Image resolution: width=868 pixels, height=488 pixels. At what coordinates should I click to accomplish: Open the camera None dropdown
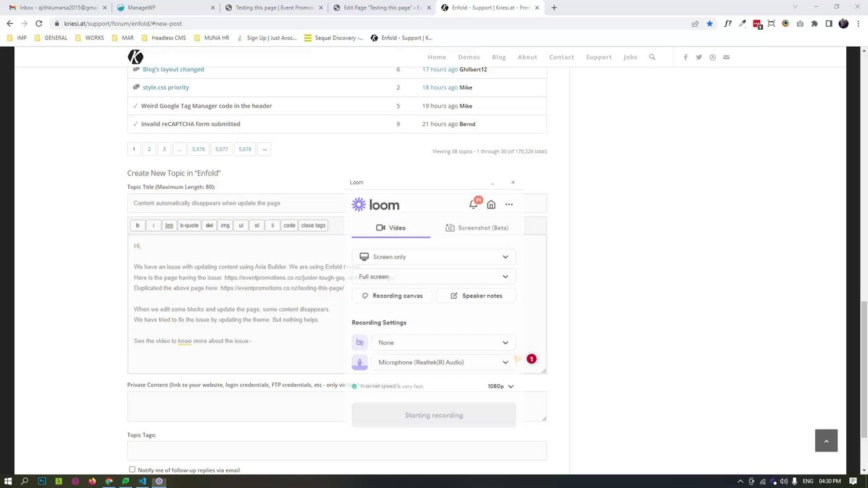[x=443, y=342]
